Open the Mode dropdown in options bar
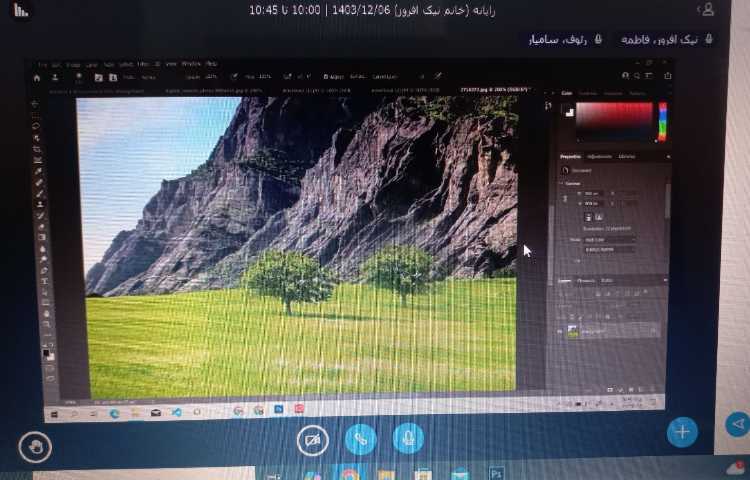This screenshot has width=750, height=480. 148,77
